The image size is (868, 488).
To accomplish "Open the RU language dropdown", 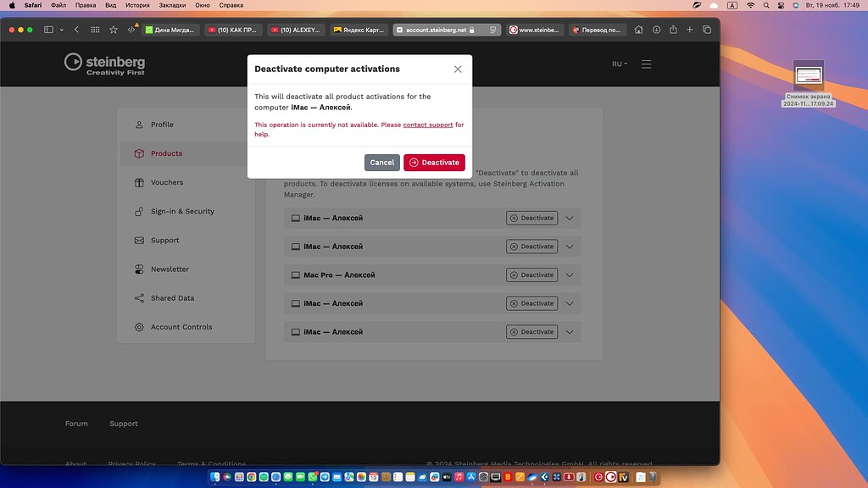I will pos(619,63).
